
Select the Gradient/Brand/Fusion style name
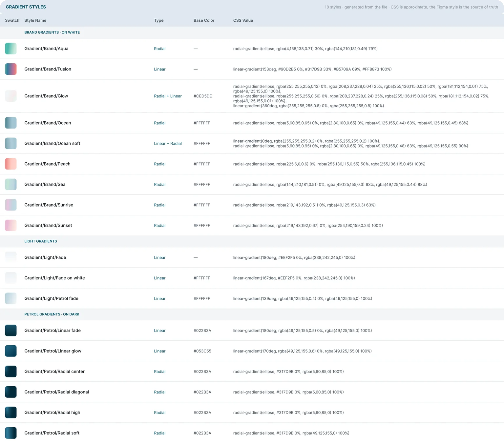48,69
